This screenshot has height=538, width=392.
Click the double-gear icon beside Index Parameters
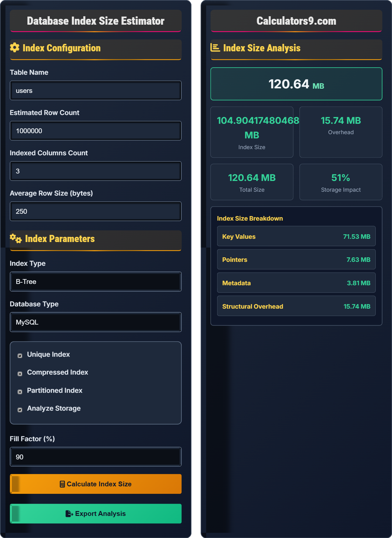[x=16, y=238]
